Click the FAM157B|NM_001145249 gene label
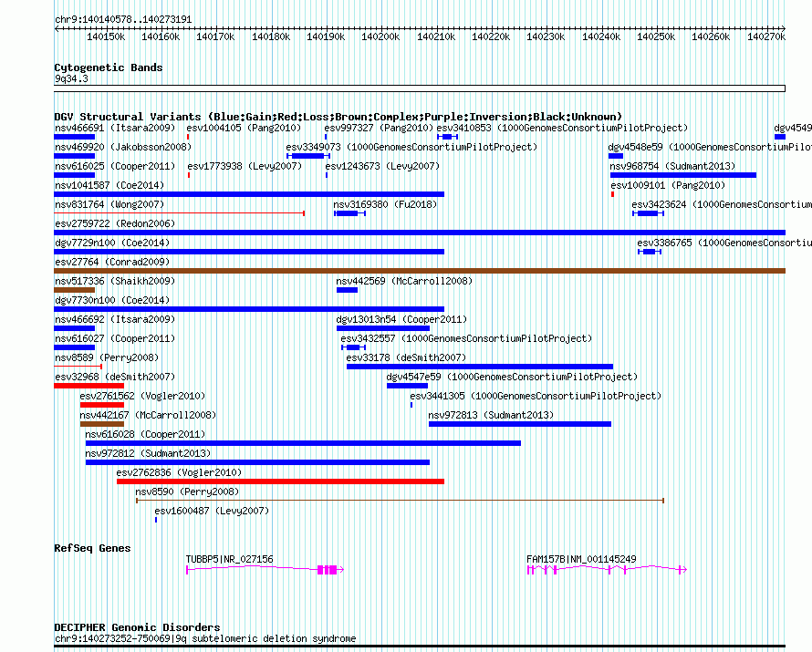The image size is (812, 652). click(581, 559)
